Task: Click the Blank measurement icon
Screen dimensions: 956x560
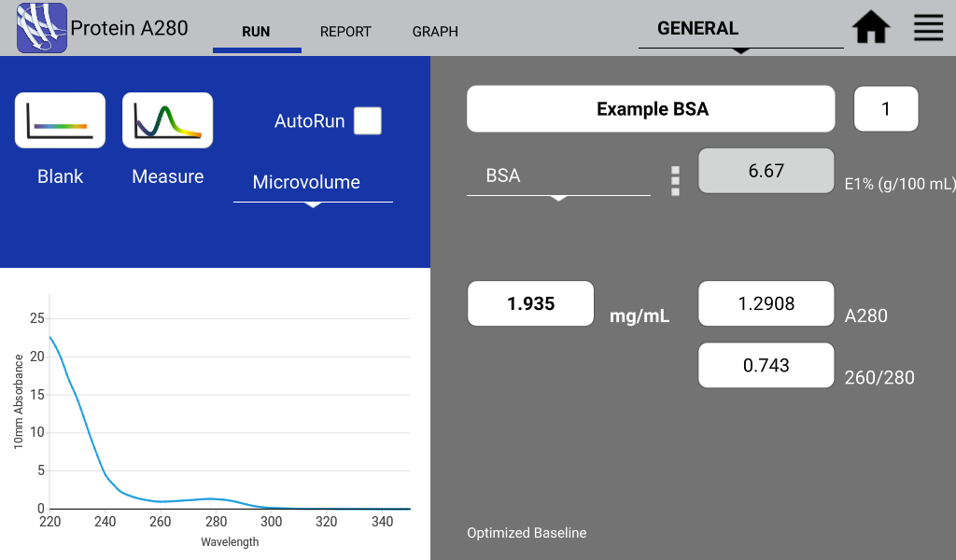Action: pos(60,120)
